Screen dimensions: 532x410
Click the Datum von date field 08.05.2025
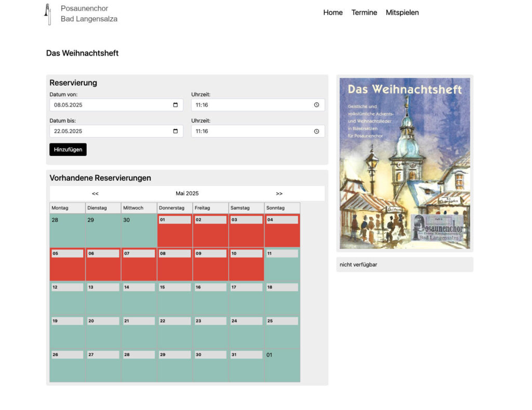point(116,105)
